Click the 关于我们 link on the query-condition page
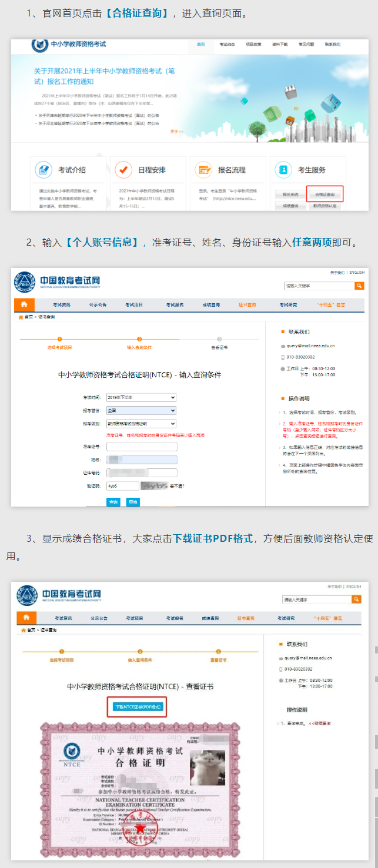378x868 pixels. click(337, 273)
